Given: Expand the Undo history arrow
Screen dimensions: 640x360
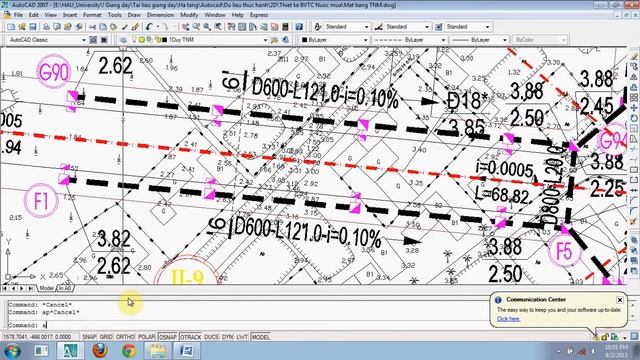Looking at the screenshot, I should (158, 27).
